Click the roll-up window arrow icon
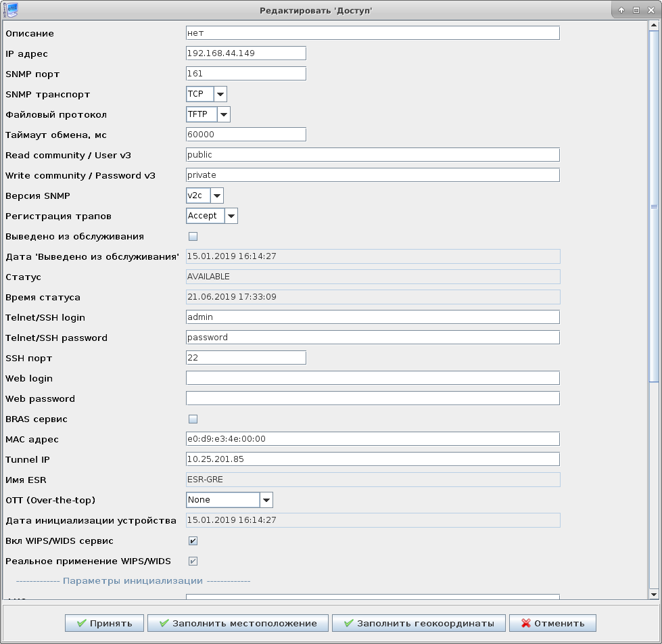662x644 pixels. click(621, 10)
